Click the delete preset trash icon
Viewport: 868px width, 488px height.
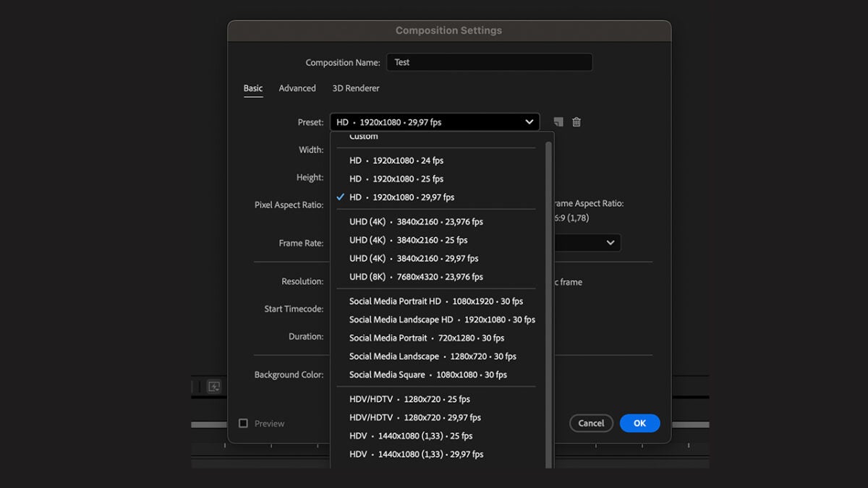(x=576, y=122)
